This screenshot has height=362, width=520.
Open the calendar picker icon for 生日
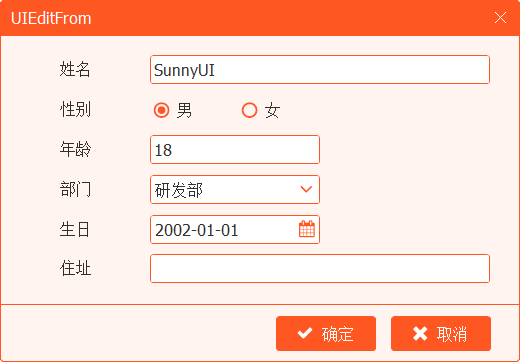click(307, 229)
